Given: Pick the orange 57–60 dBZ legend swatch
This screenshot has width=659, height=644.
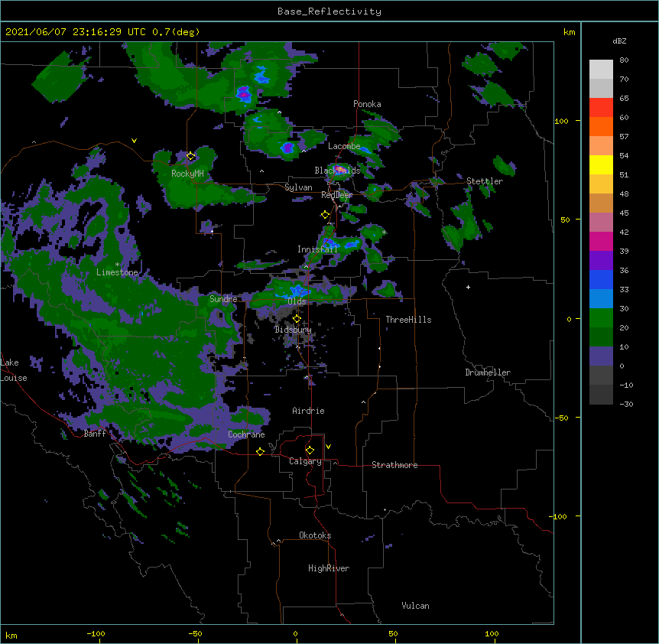Looking at the screenshot, I should [x=601, y=126].
